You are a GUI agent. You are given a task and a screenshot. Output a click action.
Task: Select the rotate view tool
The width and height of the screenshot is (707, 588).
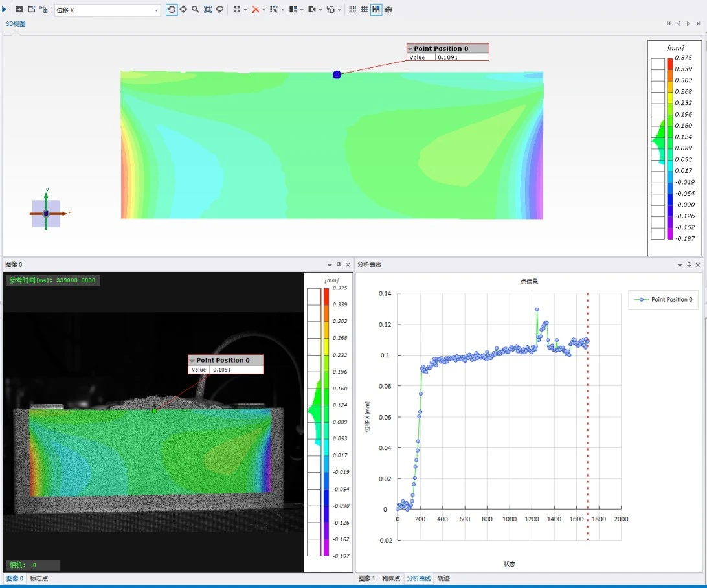pyautogui.click(x=172, y=10)
